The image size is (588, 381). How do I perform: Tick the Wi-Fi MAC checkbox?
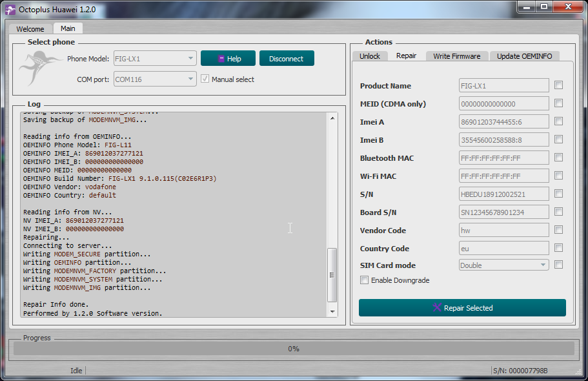tap(558, 175)
